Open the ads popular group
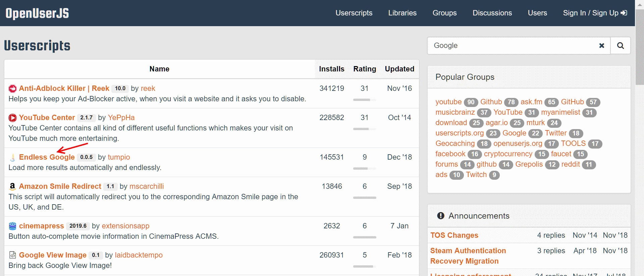The image size is (644, 276). pos(441,175)
